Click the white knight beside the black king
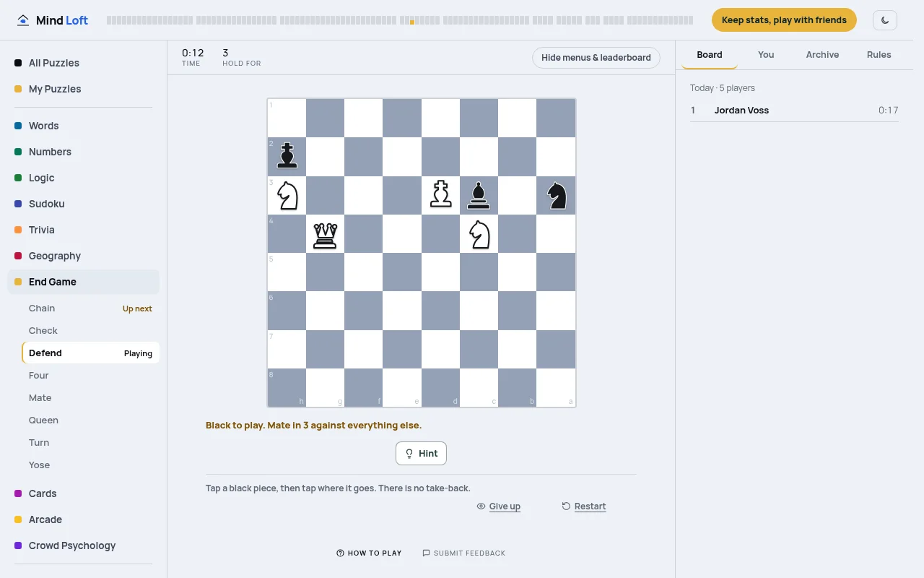Viewport: 924px width, 578px height. tap(287, 195)
